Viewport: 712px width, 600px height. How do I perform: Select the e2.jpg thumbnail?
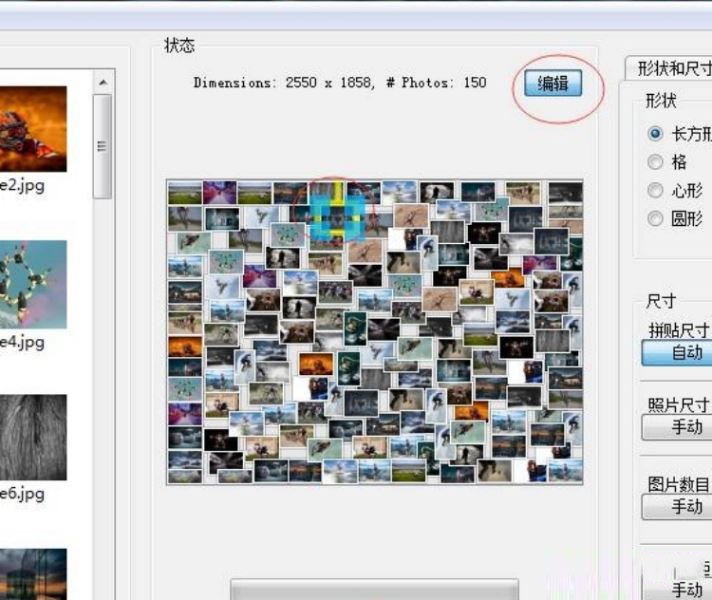point(33,129)
